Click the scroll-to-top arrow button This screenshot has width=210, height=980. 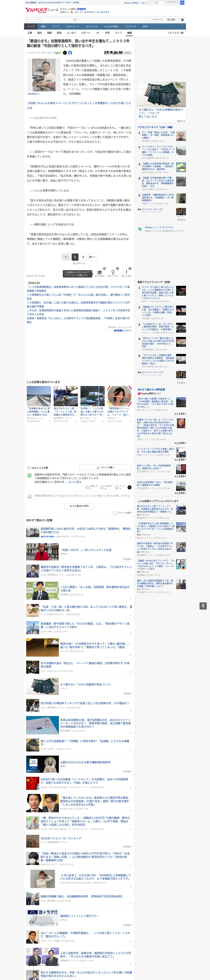(203, 606)
